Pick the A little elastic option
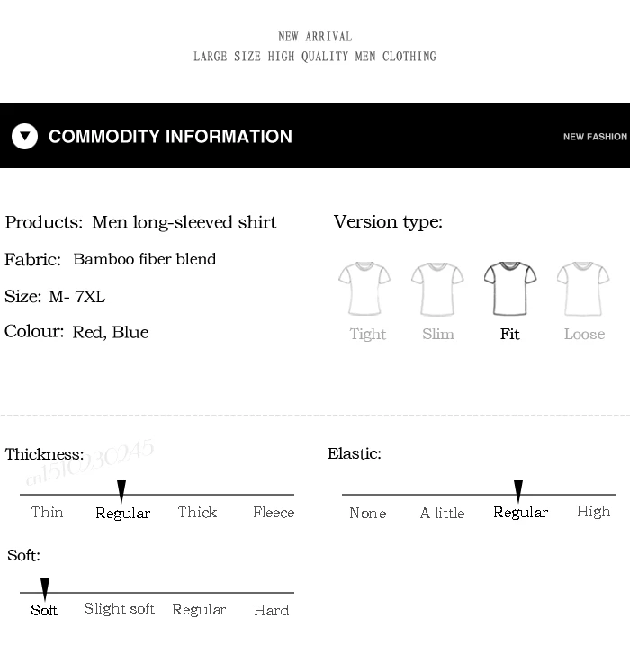This screenshot has height=672, width=630. [442, 513]
